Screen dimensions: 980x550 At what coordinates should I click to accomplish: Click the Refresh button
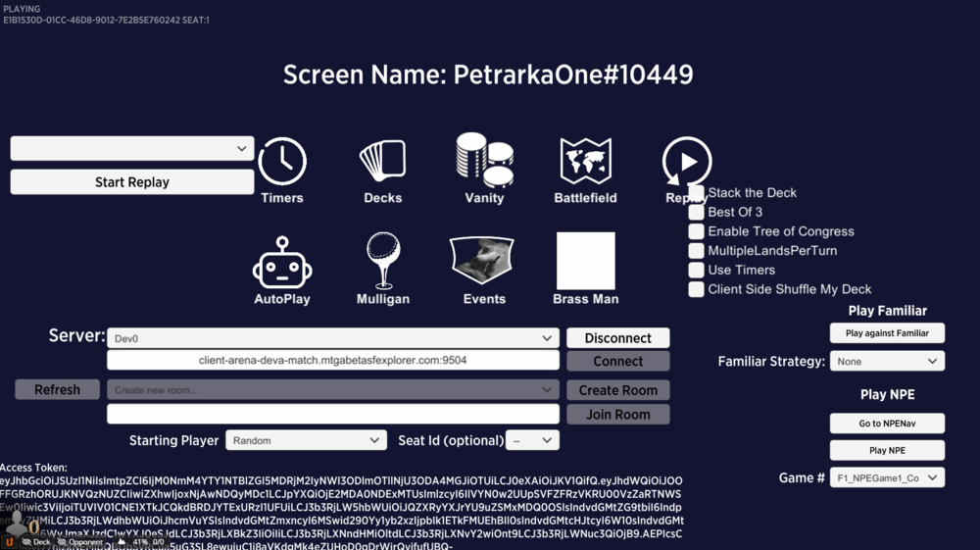[57, 389]
